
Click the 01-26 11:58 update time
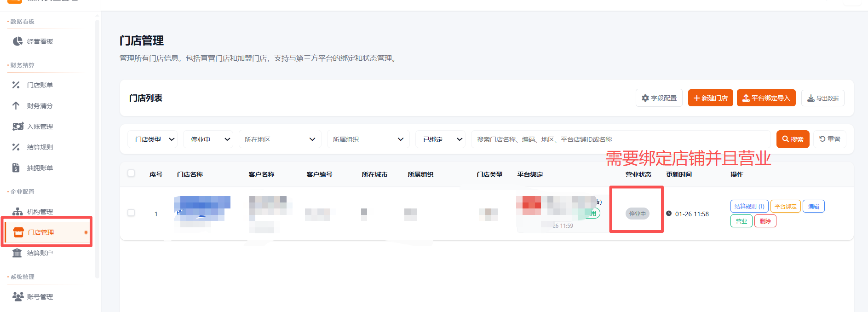click(692, 214)
